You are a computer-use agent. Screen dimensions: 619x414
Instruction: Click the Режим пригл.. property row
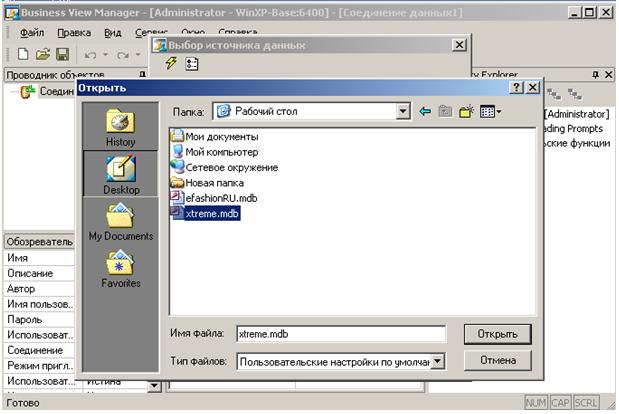(x=39, y=365)
